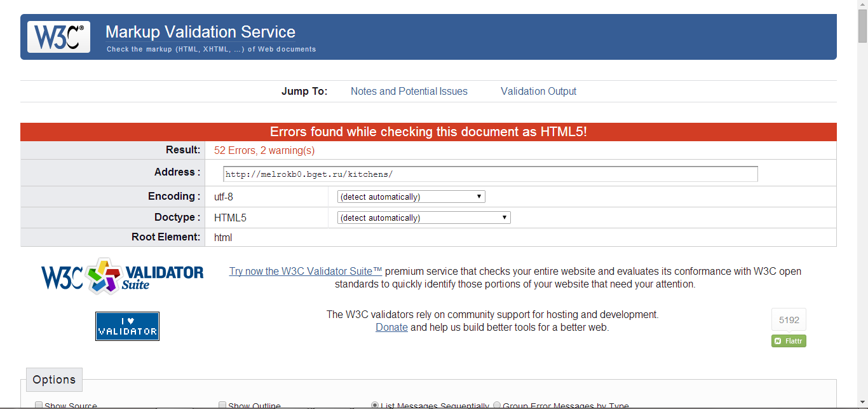Click the Markup Validation Service title

[200, 32]
